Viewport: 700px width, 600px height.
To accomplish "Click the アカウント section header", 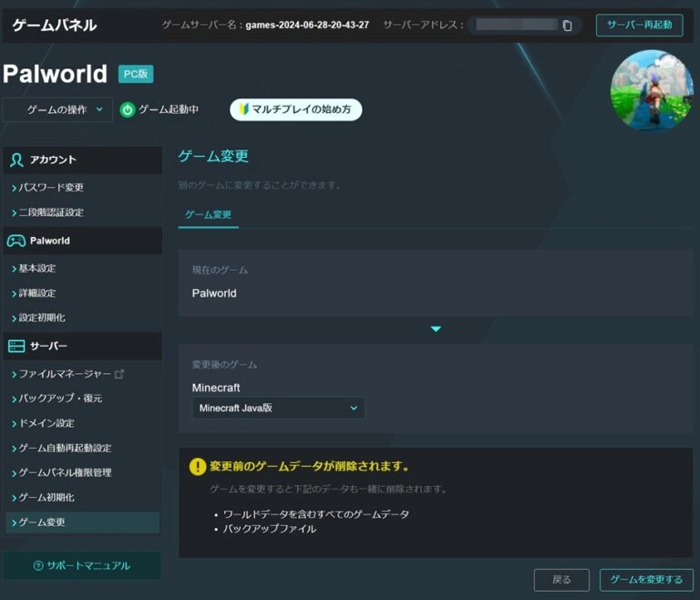I will tap(83, 160).
